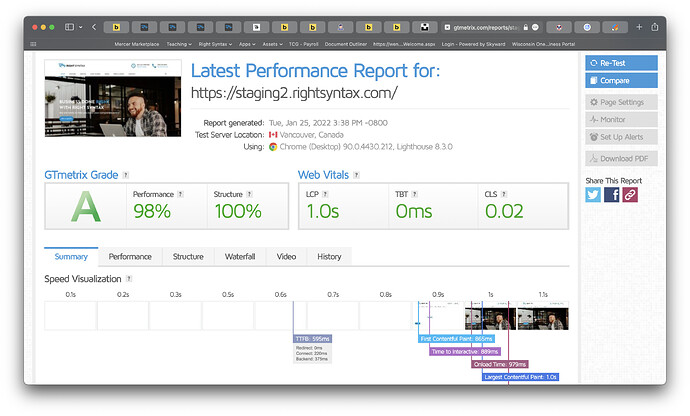
Task: Click the Canada flag icon
Action: point(273,135)
